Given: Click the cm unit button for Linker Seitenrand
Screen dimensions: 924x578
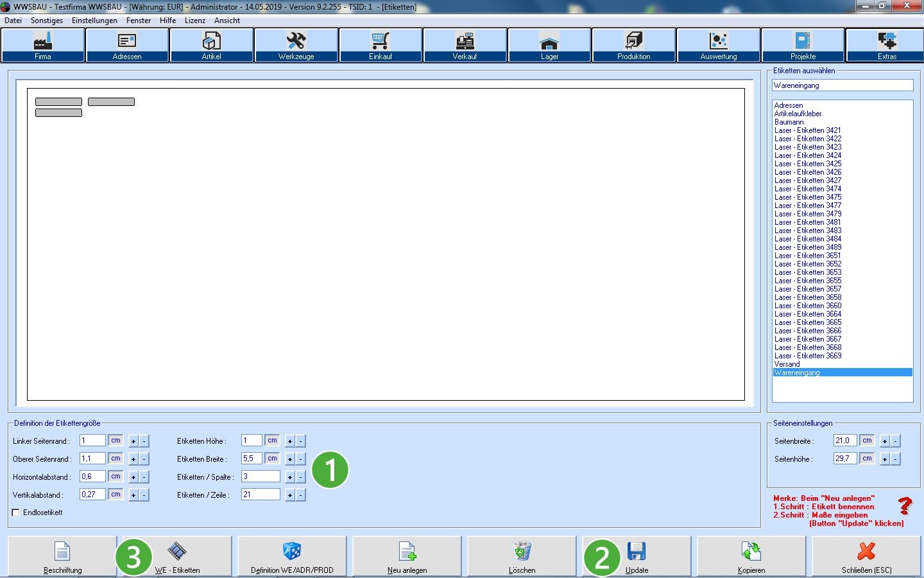Looking at the screenshot, I should [116, 441].
